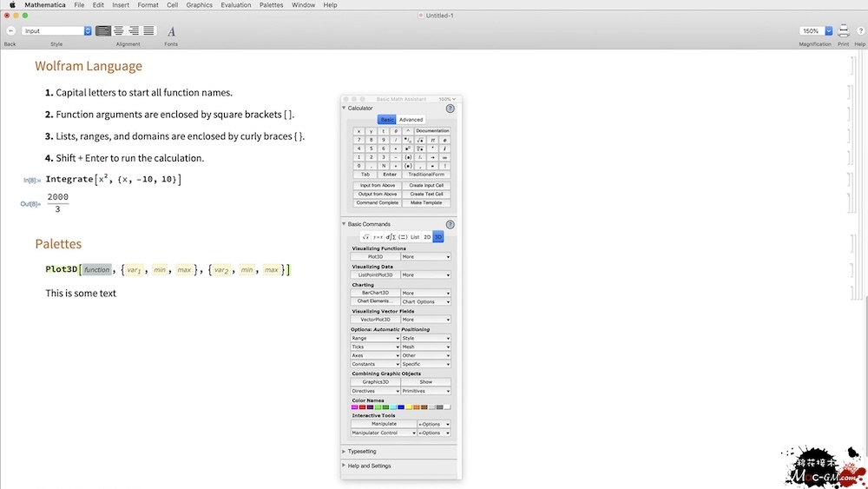This screenshot has height=489, width=868.
Task: Insert the pi constant from Calculator
Action: [432, 139]
